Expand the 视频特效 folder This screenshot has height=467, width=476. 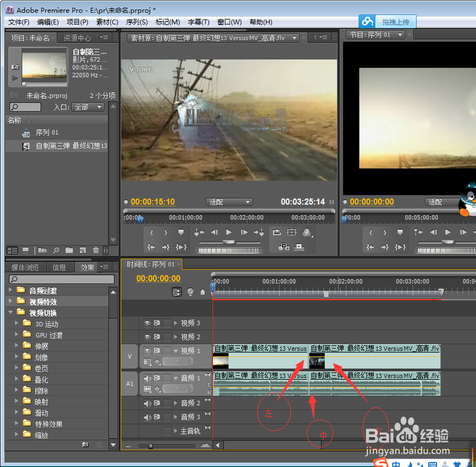coord(11,301)
